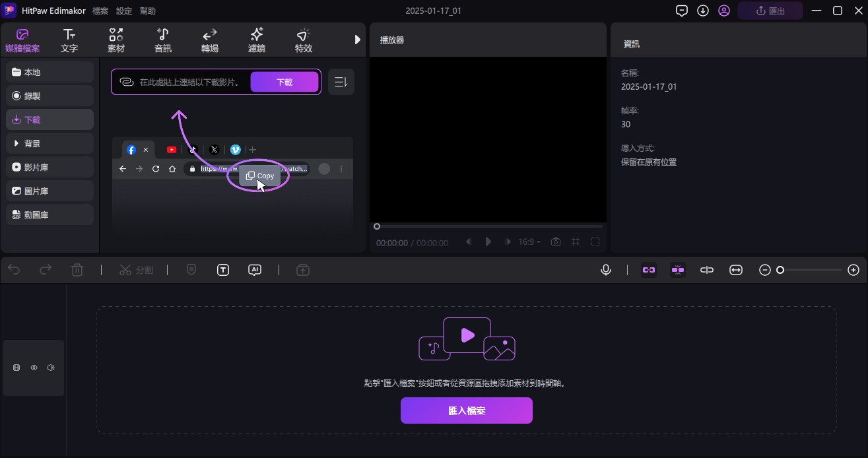Open the 幫助 menu
868x458 pixels.
coord(148,11)
